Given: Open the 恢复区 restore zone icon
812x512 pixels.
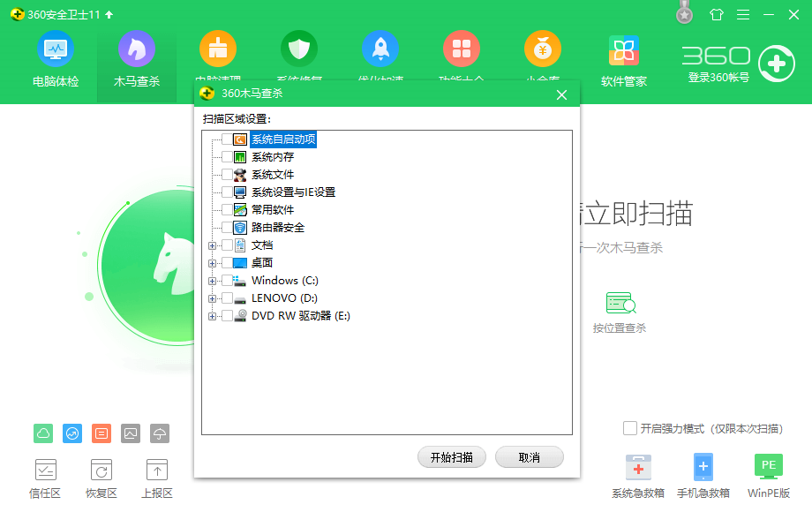Looking at the screenshot, I should pos(101,471).
